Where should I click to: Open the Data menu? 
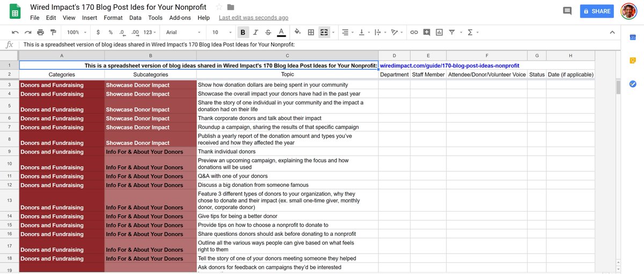coord(135,18)
